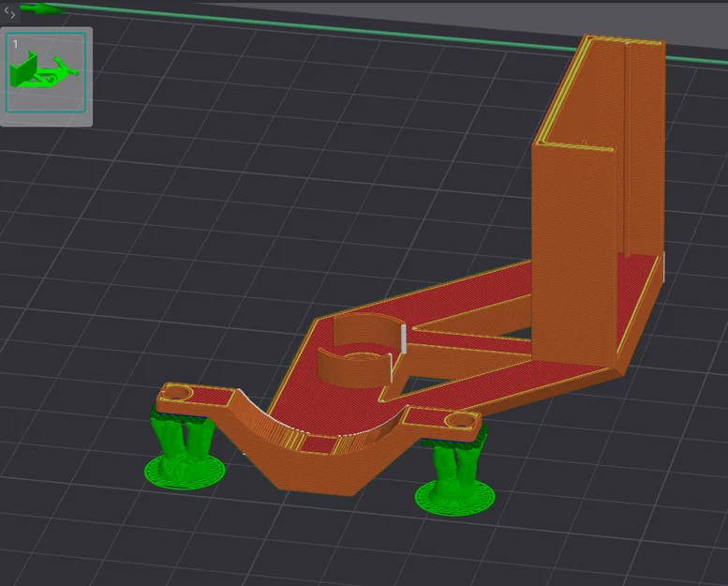Toggle the plate panel collapse arrows icon
This screenshot has height=586, width=728.
click(x=9, y=13)
